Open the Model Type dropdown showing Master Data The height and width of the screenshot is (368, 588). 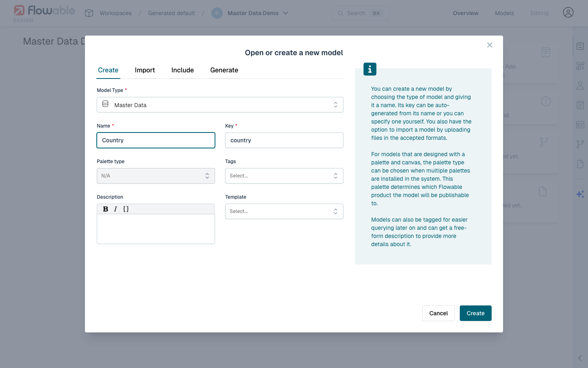(x=220, y=105)
